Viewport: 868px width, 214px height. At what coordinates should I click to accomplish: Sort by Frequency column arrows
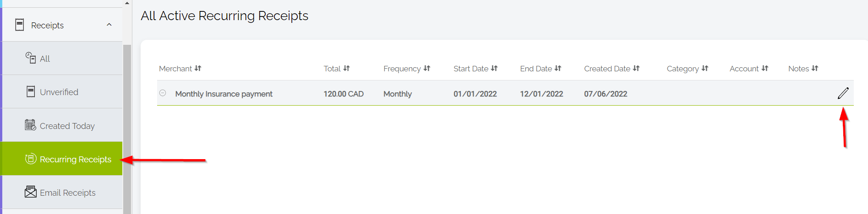[427, 69]
